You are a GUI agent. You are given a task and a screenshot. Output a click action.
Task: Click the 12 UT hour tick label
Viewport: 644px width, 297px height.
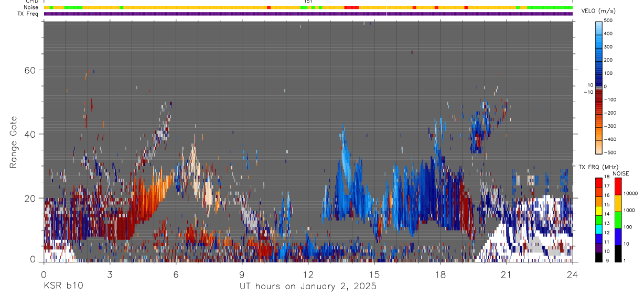[x=308, y=274]
